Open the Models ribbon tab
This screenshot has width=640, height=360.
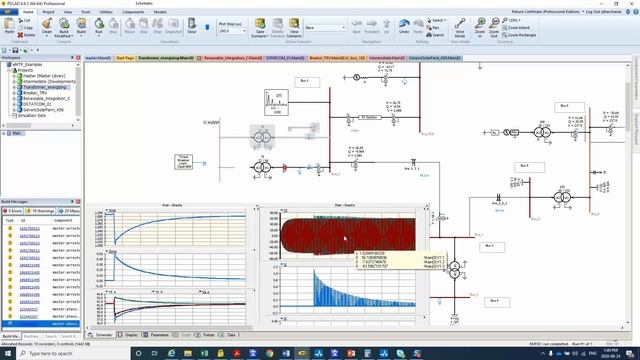[x=160, y=12]
